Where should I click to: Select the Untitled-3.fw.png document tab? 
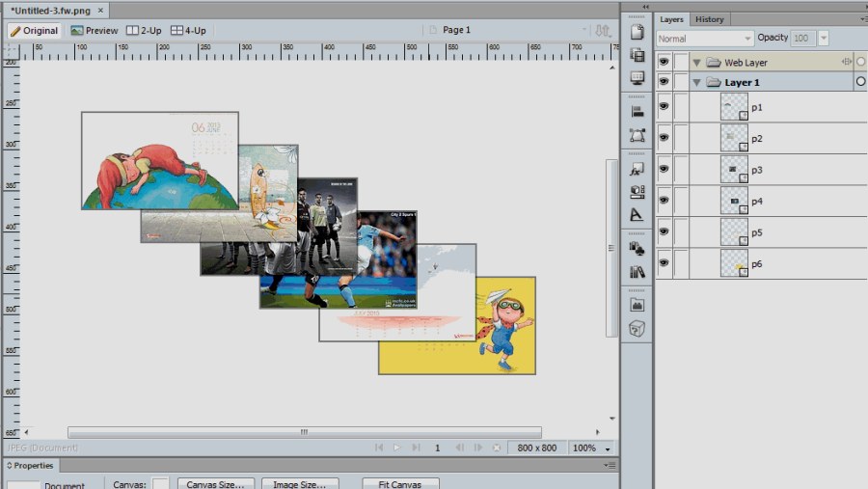[x=50, y=10]
